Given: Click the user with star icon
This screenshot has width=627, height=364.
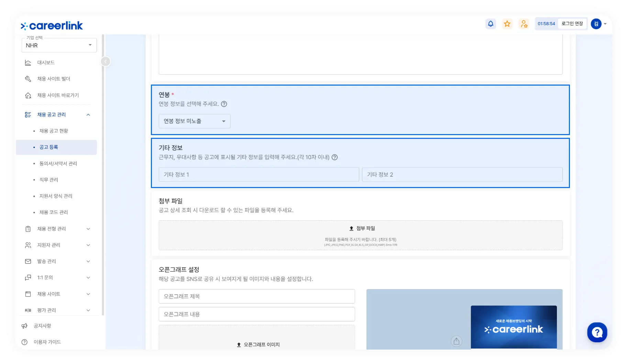Looking at the screenshot, I should [x=524, y=24].
